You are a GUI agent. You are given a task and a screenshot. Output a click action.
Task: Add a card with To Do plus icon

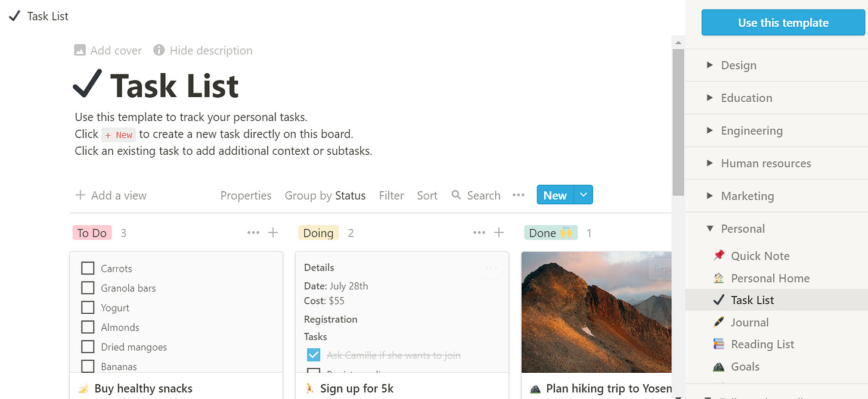click(x=273, y=233)
